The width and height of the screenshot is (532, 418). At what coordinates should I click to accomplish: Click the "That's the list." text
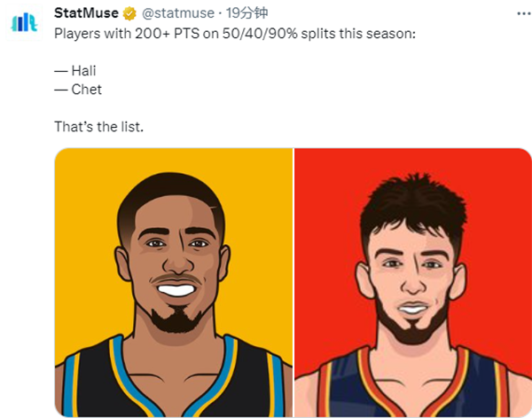pyautogui.click(x=98, y=127)
